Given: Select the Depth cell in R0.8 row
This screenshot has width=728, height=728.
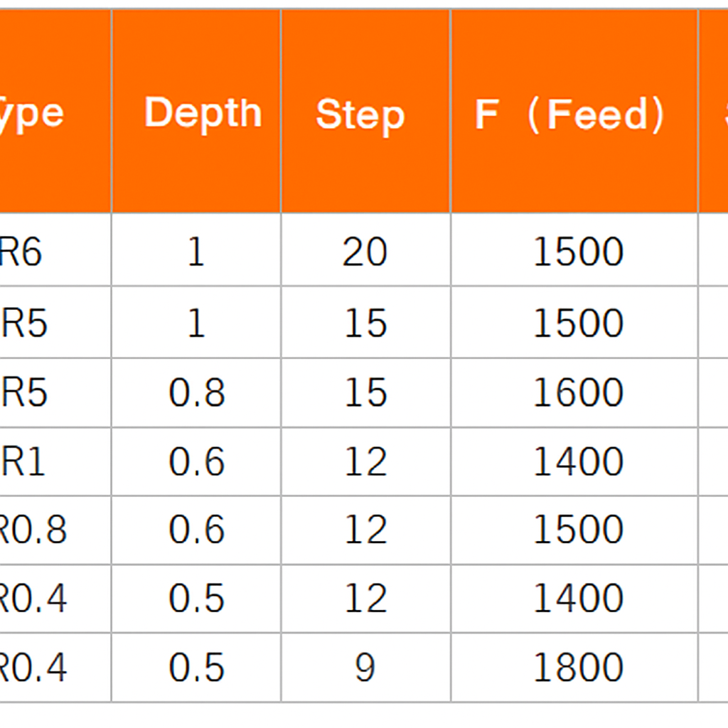Looking at the screenshot, I should (197, 530).
